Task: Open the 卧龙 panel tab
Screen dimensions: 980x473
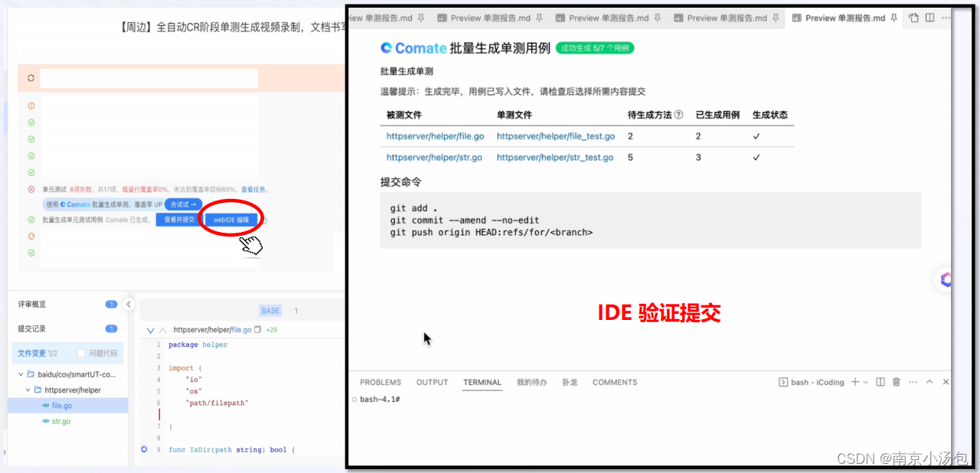Action: click(x=570, y=382)
